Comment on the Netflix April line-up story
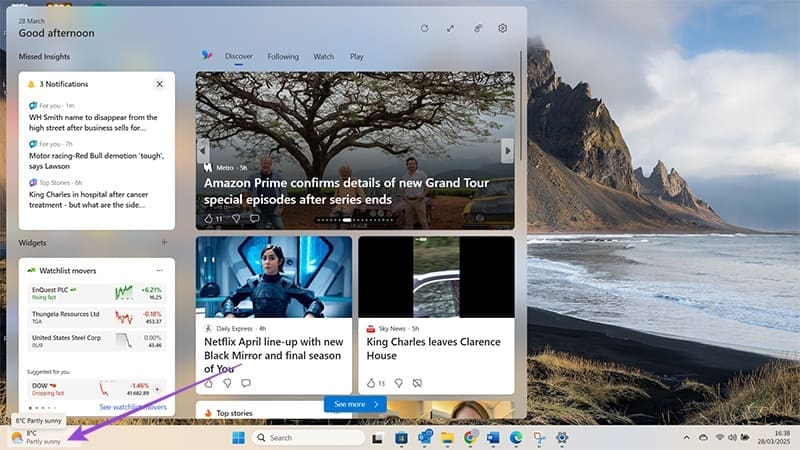 point(246,383)
